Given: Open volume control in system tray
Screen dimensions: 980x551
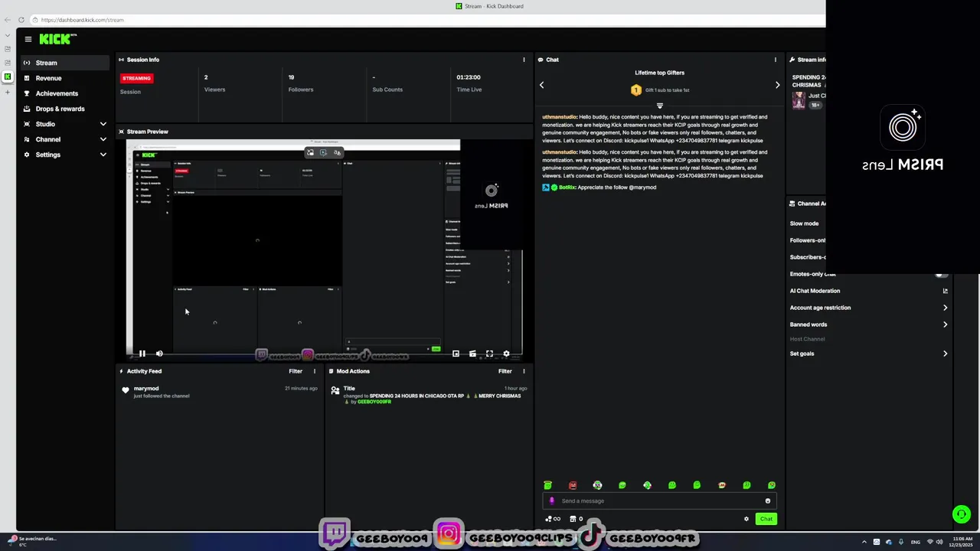Looking at the screenshot, I should (x=939, y=542).
